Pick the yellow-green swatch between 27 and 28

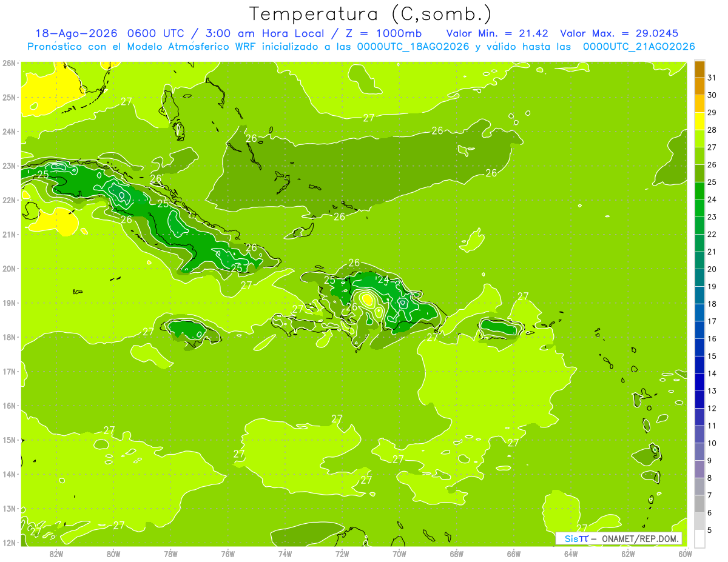point(699,138)
